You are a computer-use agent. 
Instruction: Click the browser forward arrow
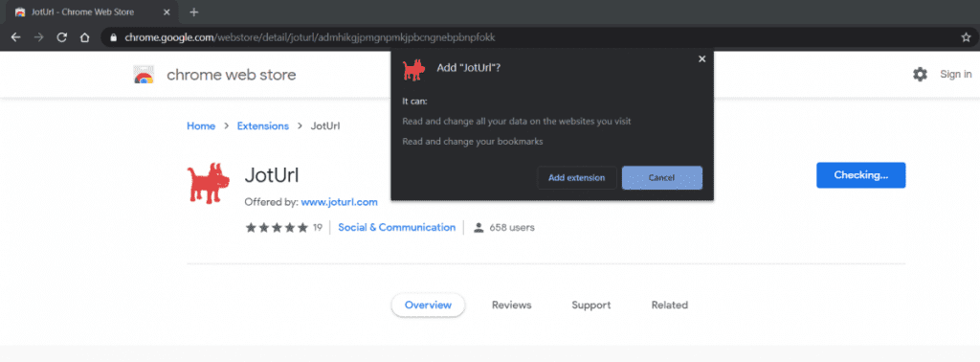tap(38, 37)
